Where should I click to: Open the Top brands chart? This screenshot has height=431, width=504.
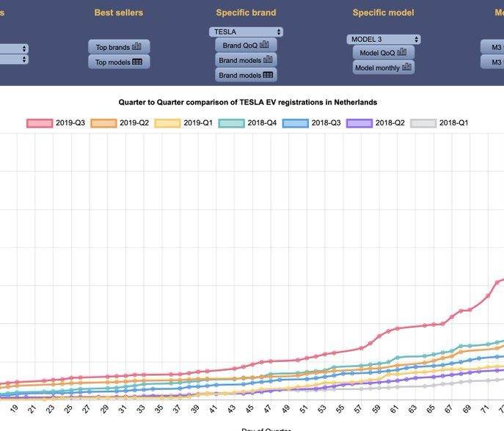(119, 47)
